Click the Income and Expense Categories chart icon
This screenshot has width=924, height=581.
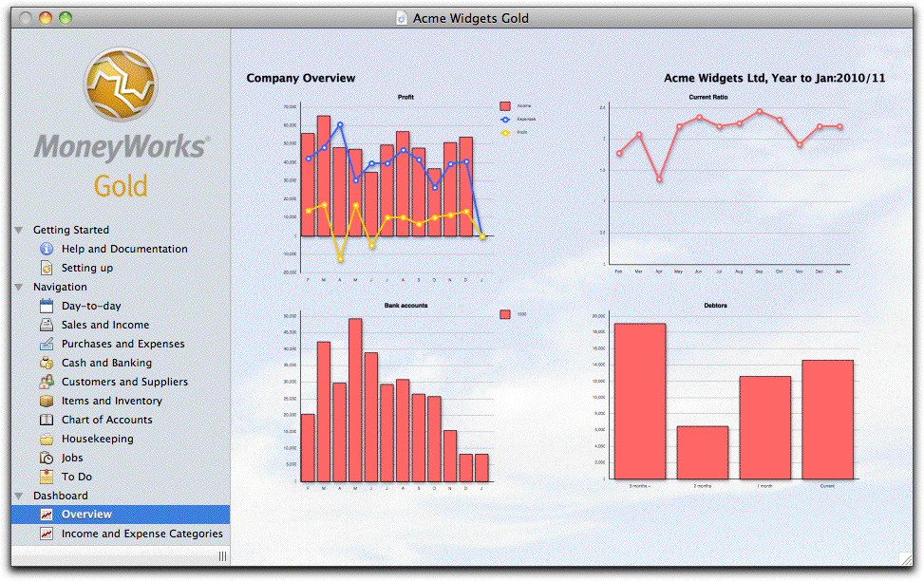pyautogui.click(x=47, y=534)
